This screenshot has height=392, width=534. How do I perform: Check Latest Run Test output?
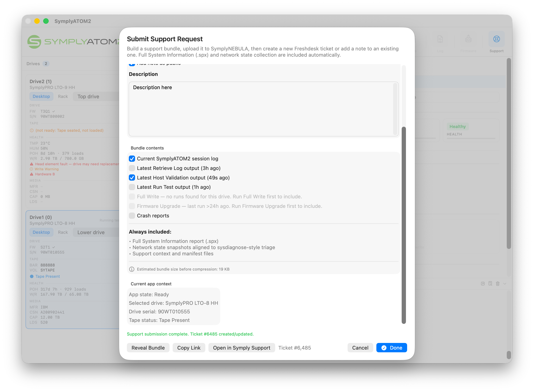132,187
